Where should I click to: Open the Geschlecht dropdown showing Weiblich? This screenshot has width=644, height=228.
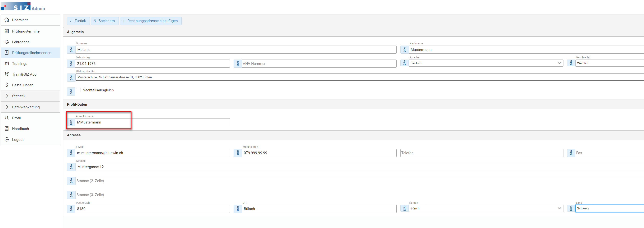click(x=609, y=63)
